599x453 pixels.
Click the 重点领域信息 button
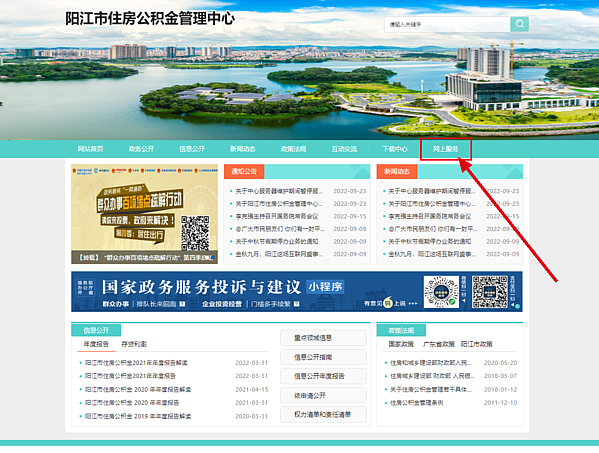pos(323,338)
